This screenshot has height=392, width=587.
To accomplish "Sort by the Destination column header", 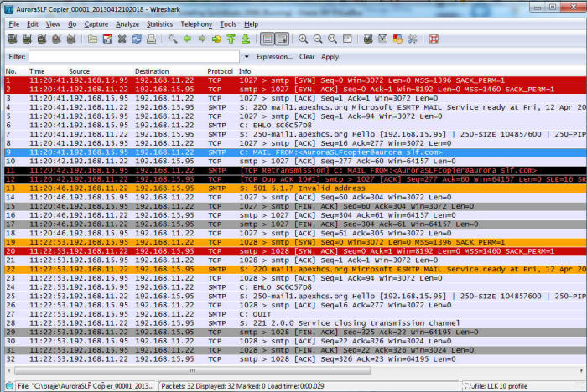I will (x=152, y=71).
